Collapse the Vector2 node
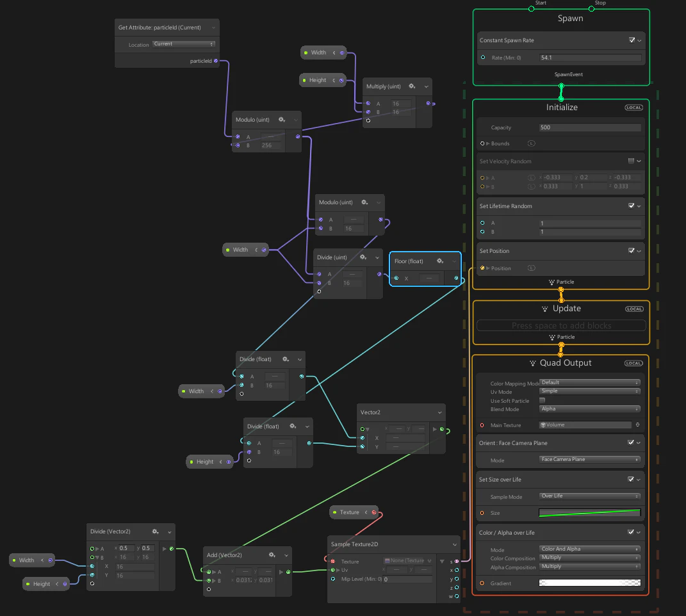The height and width of the screenshot is (616, 686). 439,412
